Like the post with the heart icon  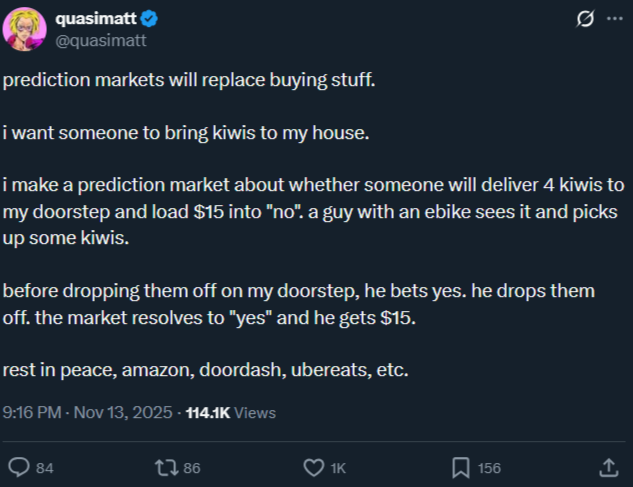point(314,467)
